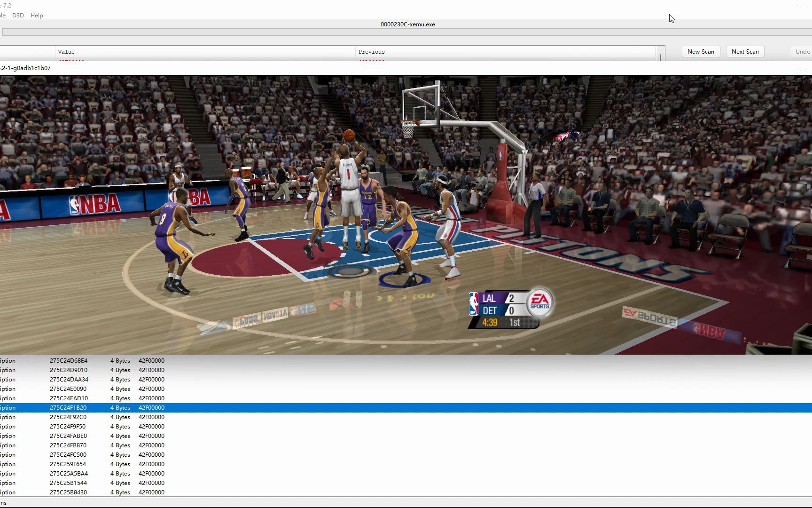The width and height of the screenshot is (812, 508).
Task: Click the Next Scan button
Action: (745, 51)
